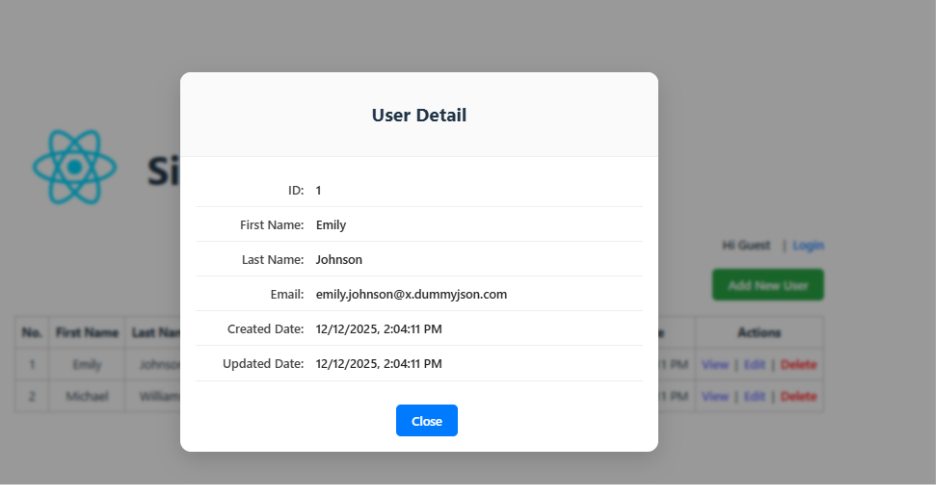Open the Login link

808,246
